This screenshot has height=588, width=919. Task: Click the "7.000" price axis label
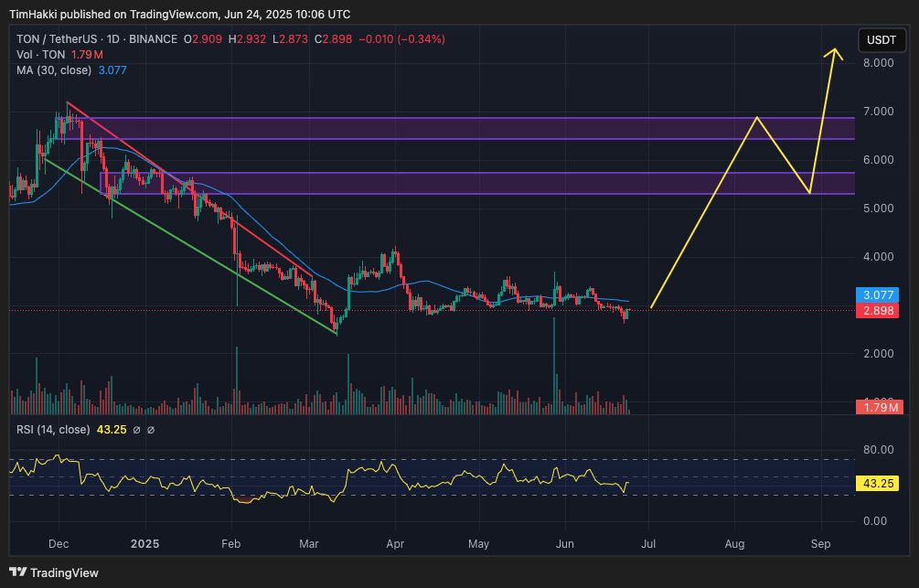click(878, 112)
